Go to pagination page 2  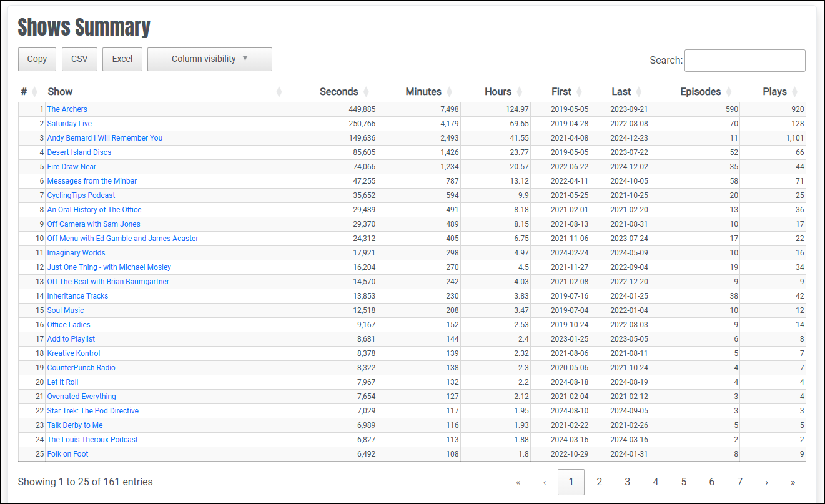coord(600,482)
